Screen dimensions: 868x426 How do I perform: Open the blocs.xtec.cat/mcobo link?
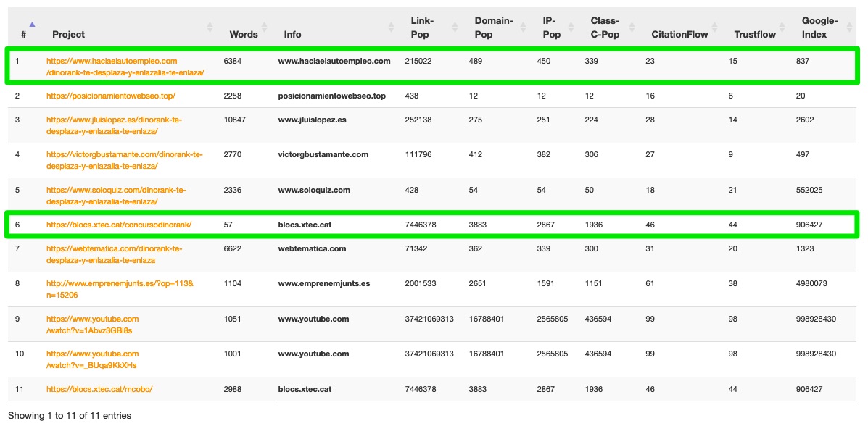(x=99, y=389)
